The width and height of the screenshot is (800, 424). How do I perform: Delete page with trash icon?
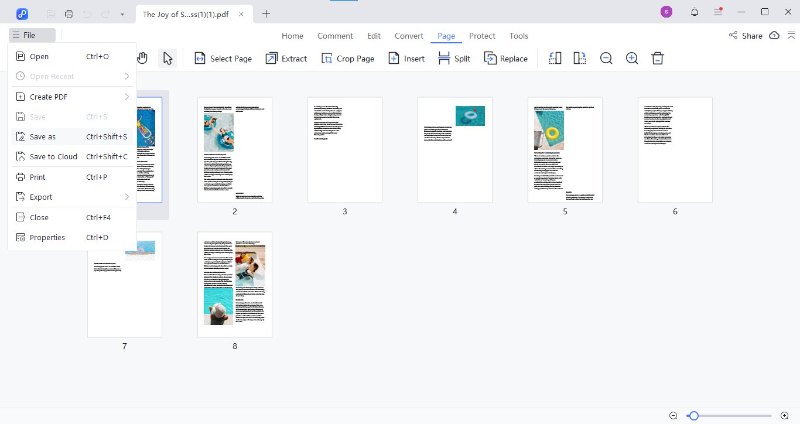658,58
